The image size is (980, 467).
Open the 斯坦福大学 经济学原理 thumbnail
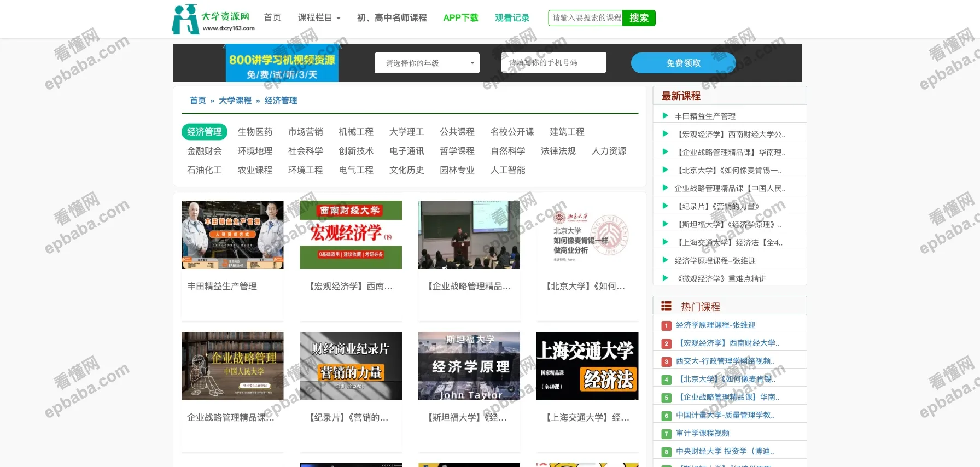pos(469,366)
